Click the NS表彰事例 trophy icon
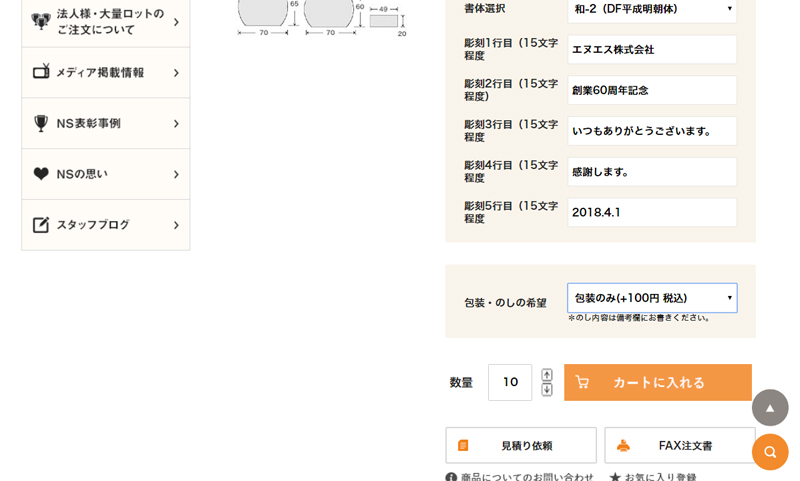Screen dimensions: 800x481 (41, 123)
